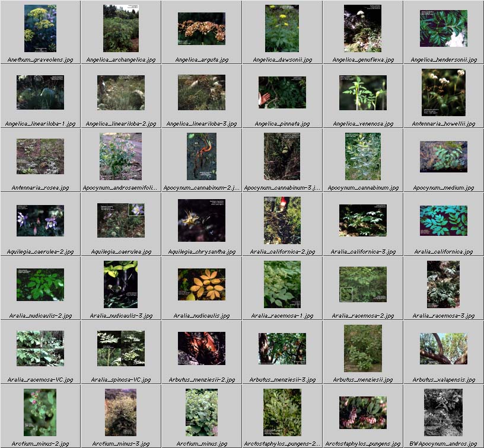Screen dimensions: 484x448
Task: Click the Aralia_nudicaulis.jpg yellow leaf image
Action: 201,284
